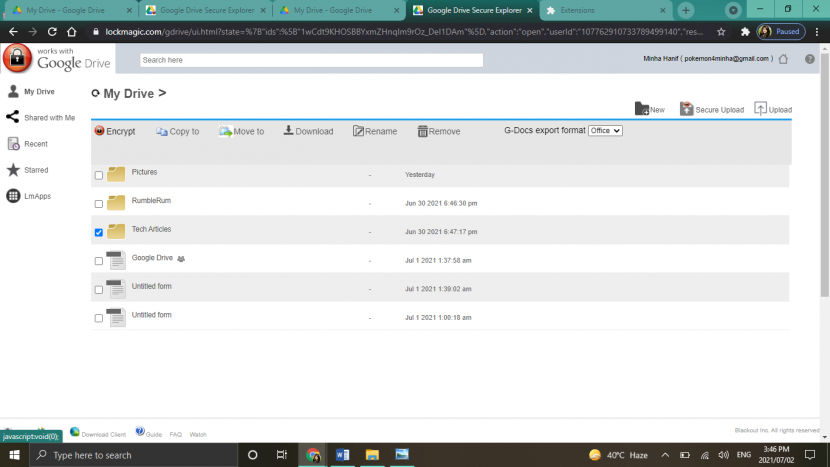The image size is (830, 467).
Task: Click Secure Upload button
Action: click(x=712, y=109)
